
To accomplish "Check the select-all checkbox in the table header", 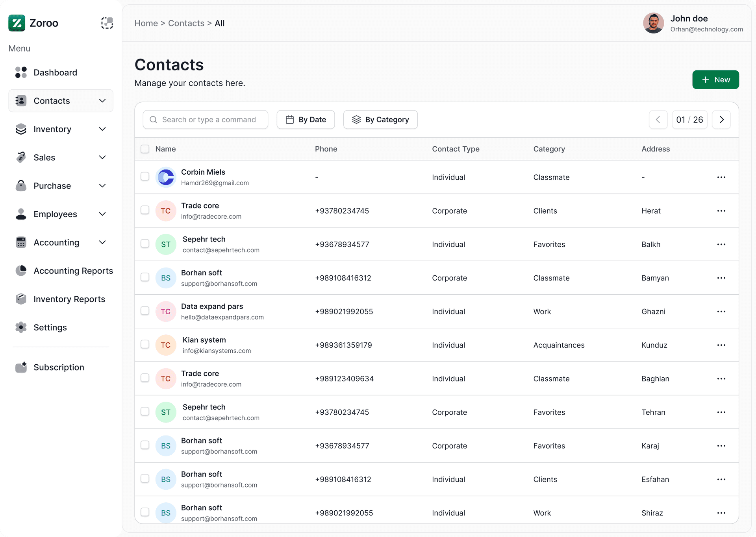I will click(145, 149).
